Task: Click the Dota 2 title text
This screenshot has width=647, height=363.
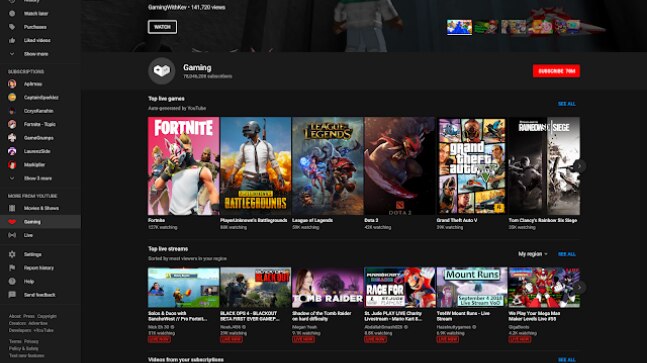Action: coord(371,220)
